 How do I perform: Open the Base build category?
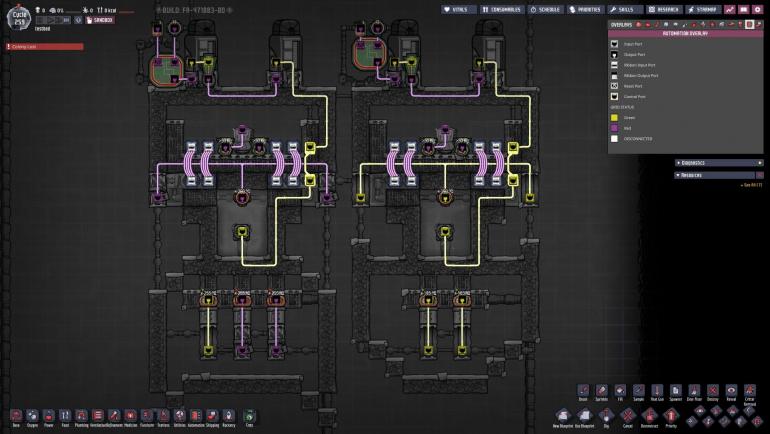pyautogui.click(x=16, y=417)
